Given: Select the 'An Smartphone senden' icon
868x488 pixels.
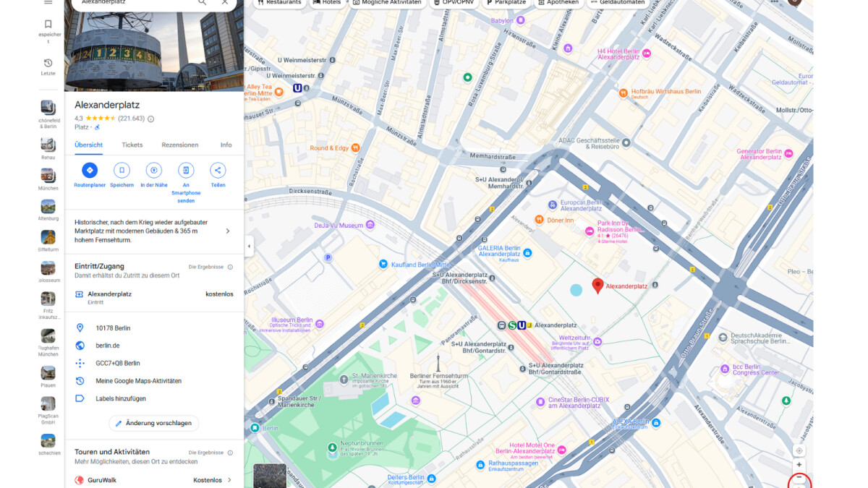Looking at the screenshot, I should [186, 171].
